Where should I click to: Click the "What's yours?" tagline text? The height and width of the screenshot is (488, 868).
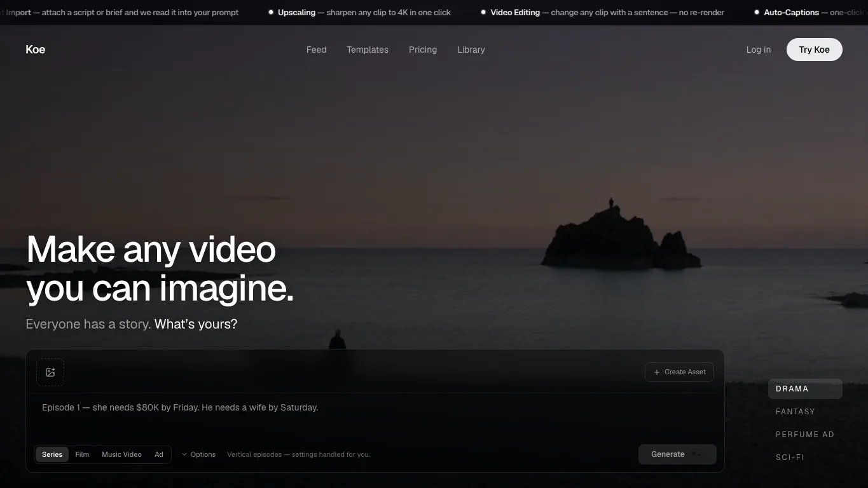196,324
